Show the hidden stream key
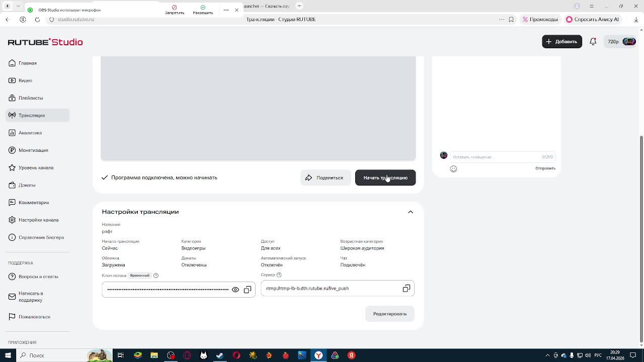 (235, 290)
